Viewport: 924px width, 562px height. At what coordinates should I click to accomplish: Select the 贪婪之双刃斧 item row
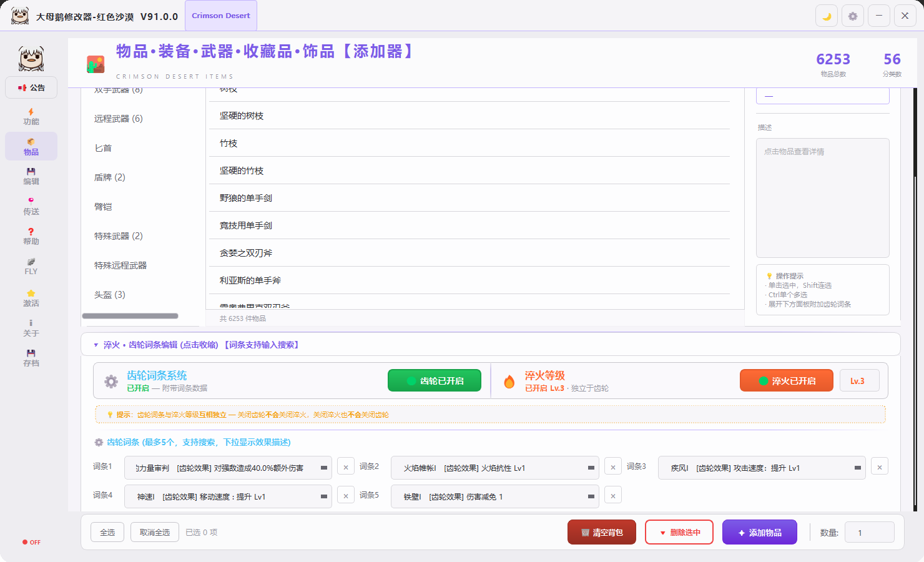click(469, 253)
